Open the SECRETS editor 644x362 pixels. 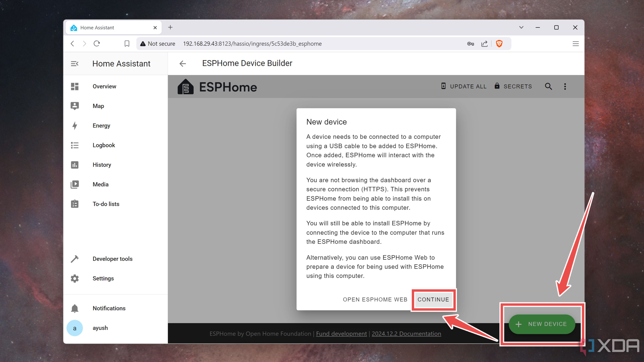pos(513,86)
